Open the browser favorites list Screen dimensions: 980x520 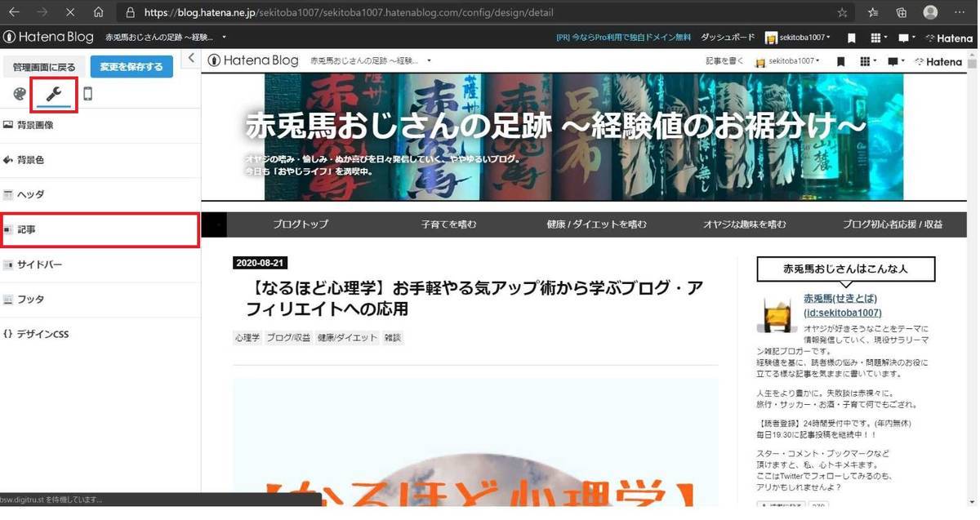[873, 12]
